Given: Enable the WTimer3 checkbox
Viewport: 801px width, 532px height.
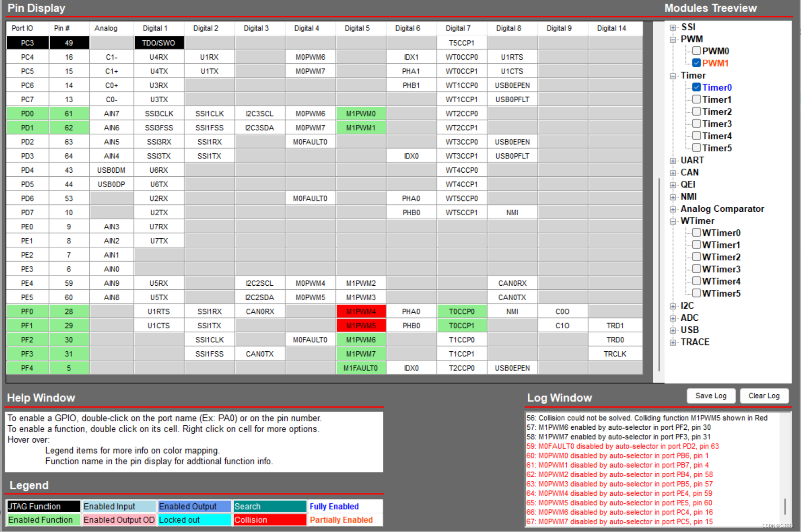Looking at the screenshot, I should tap(696, 269).
